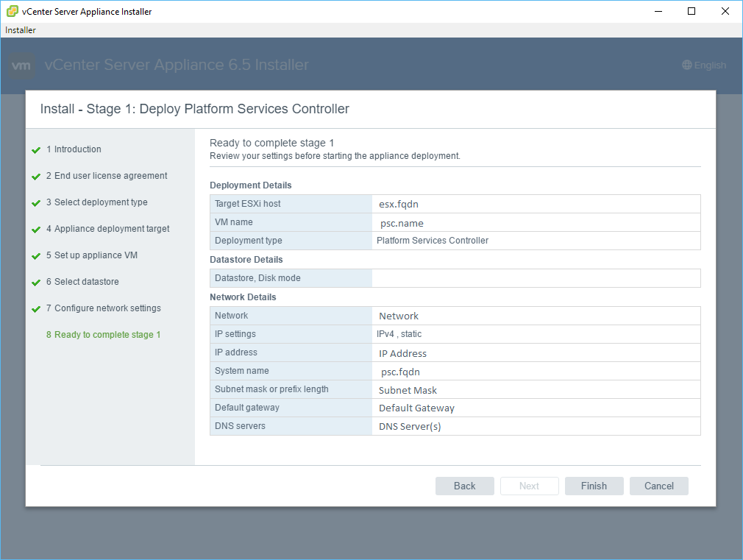Click the Target ESXi host value esx.fqdn
The image size is (743, 560).
click(x=398, y=204)
